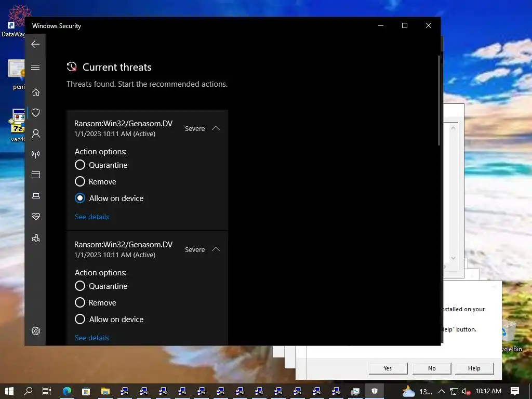The image size is (532, 399).
Task: Click the "Windows Security" window title
Action: point(56,26)
